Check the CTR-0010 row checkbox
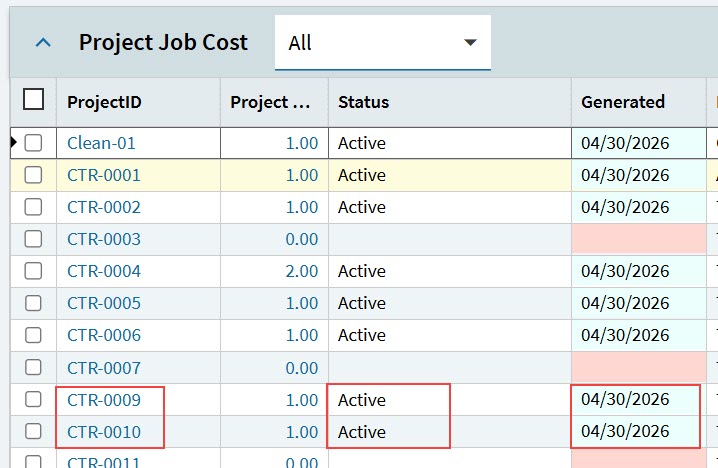 33,431
